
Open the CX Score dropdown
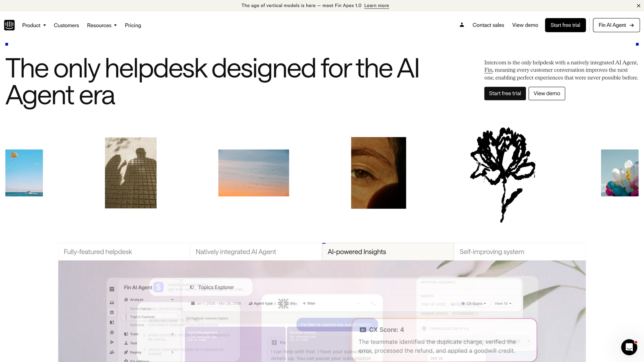pyautogui.click(x=473, y=304)
